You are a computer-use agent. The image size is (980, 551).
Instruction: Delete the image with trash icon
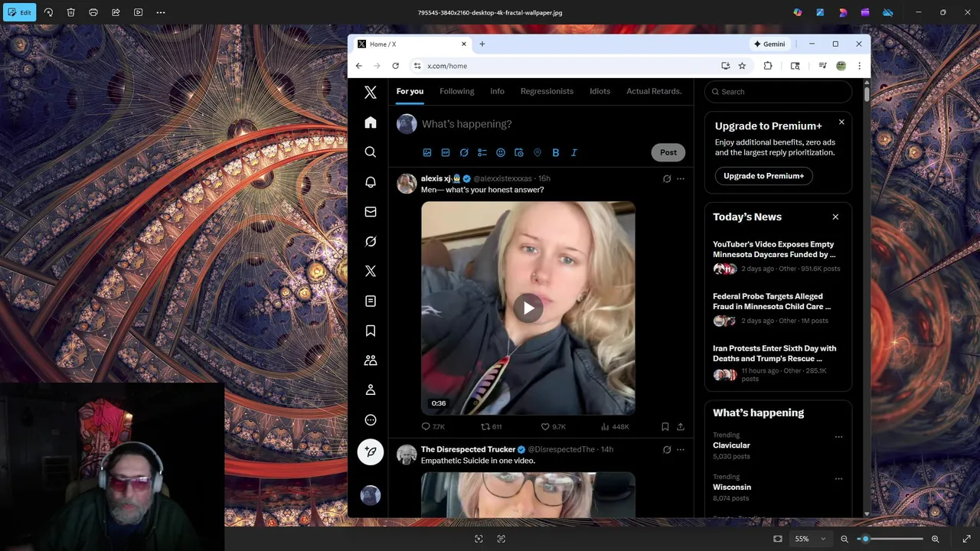tap(70, 12)
